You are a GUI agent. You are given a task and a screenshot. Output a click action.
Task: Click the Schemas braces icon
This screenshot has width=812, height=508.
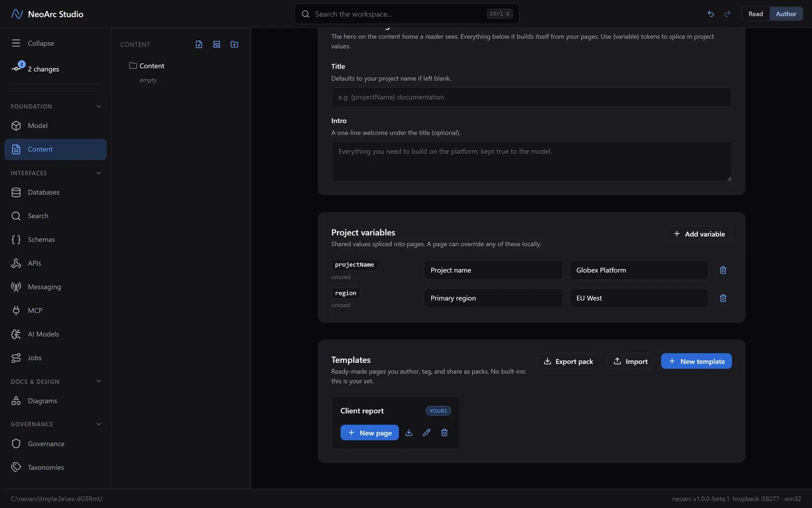(16, 240)
